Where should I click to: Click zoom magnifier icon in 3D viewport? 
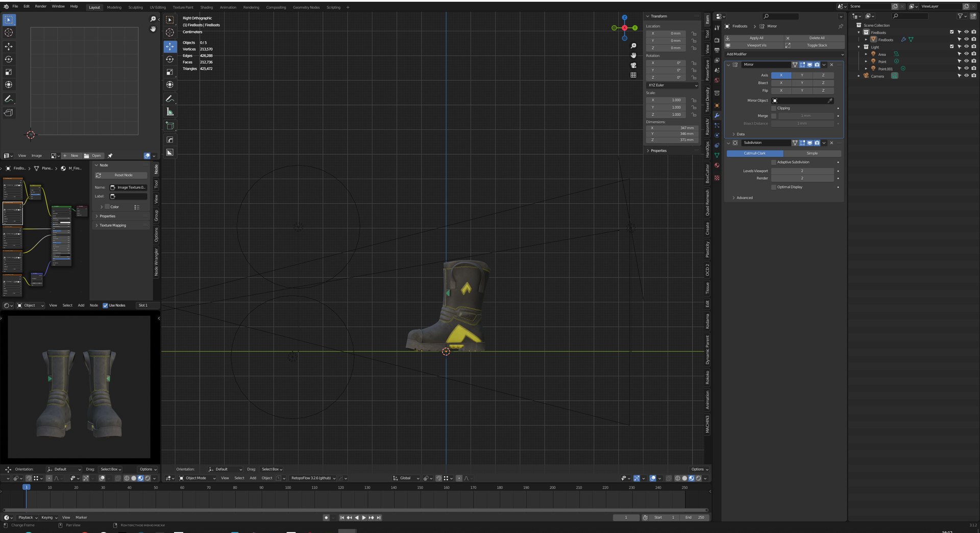(633, 46)
